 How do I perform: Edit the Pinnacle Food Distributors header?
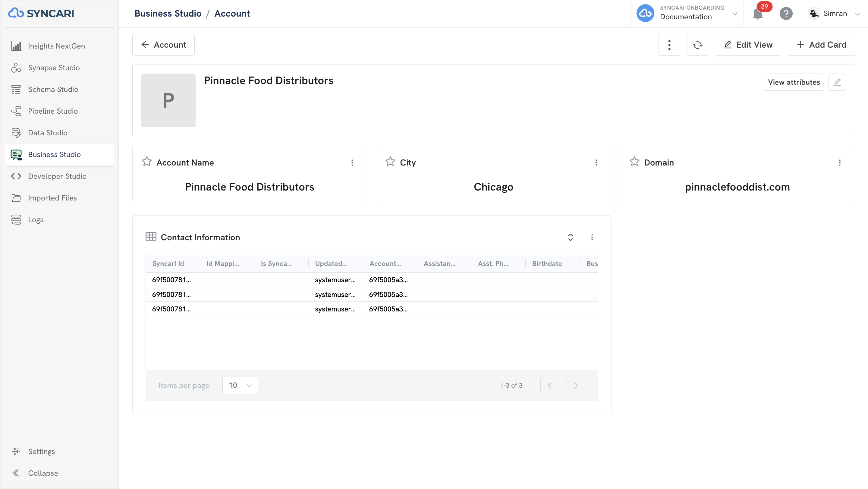point(837,82)
